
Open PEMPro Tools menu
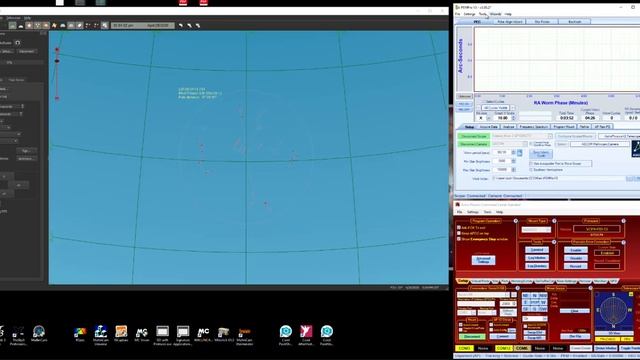[x=483, y=14]
